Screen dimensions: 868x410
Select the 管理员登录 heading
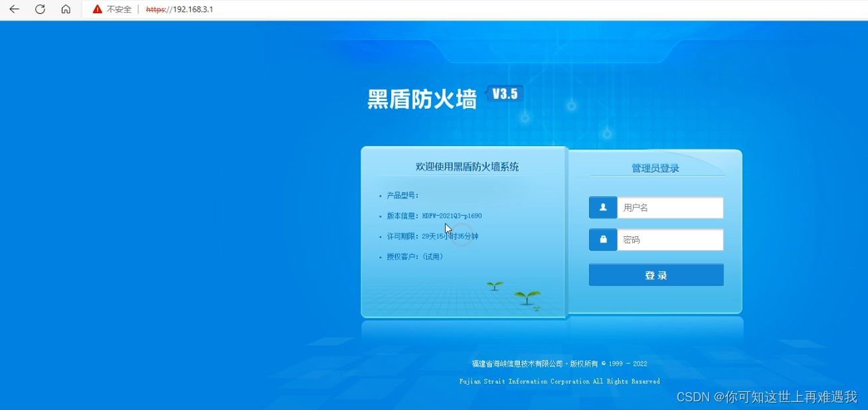tap(655, 169)
